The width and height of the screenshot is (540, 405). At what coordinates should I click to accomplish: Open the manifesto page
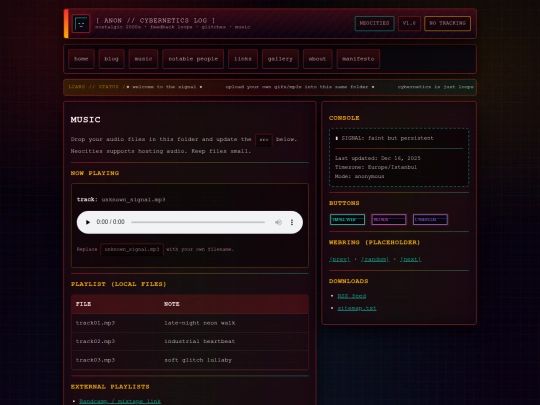click(358, 59)
